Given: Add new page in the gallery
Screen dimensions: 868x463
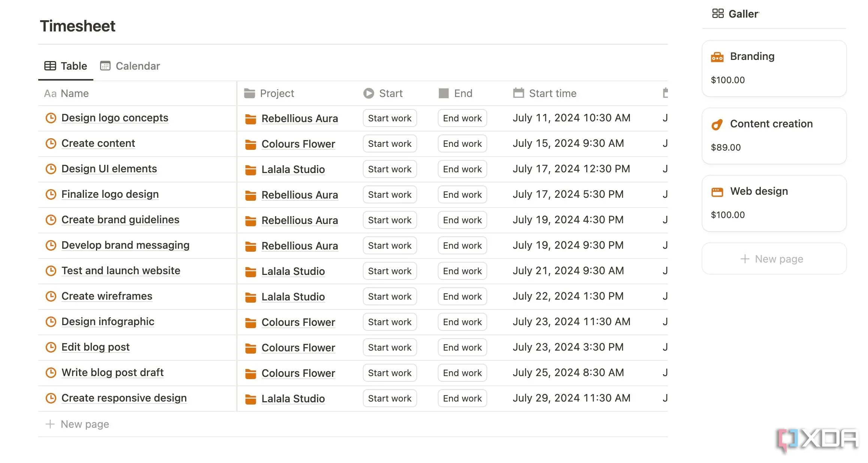Looking at the screenshot, I should [x=774, y=259].
